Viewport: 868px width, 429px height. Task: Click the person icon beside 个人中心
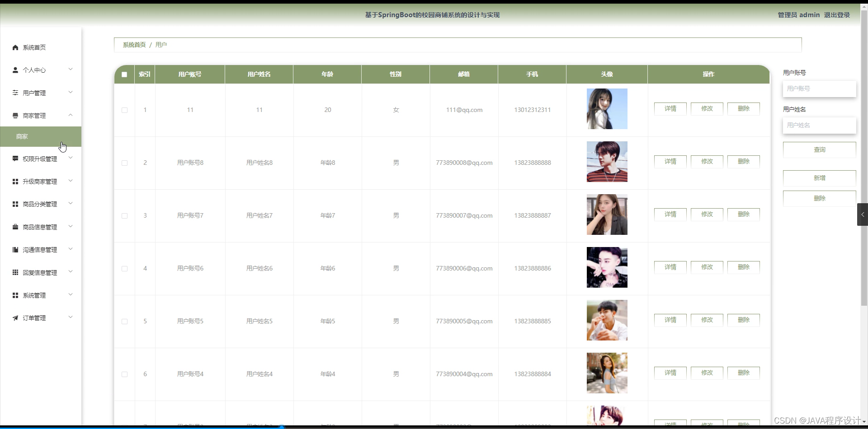click(x=15, y=70)
